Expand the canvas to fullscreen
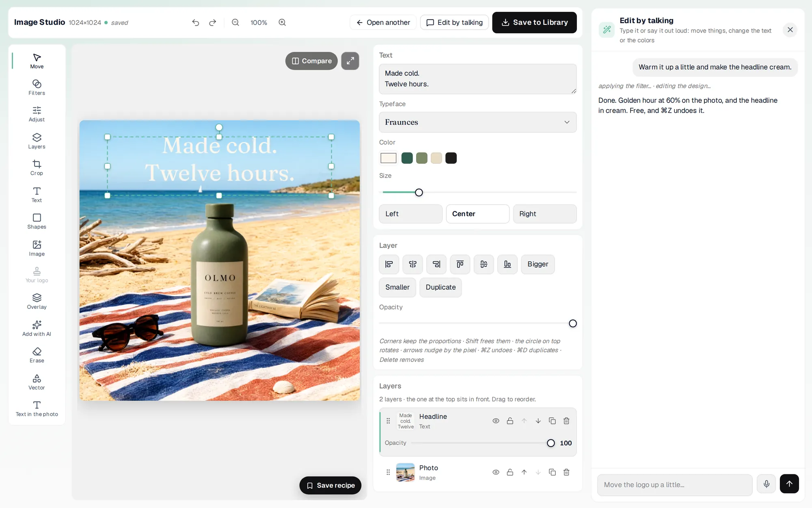 point(350,61)
